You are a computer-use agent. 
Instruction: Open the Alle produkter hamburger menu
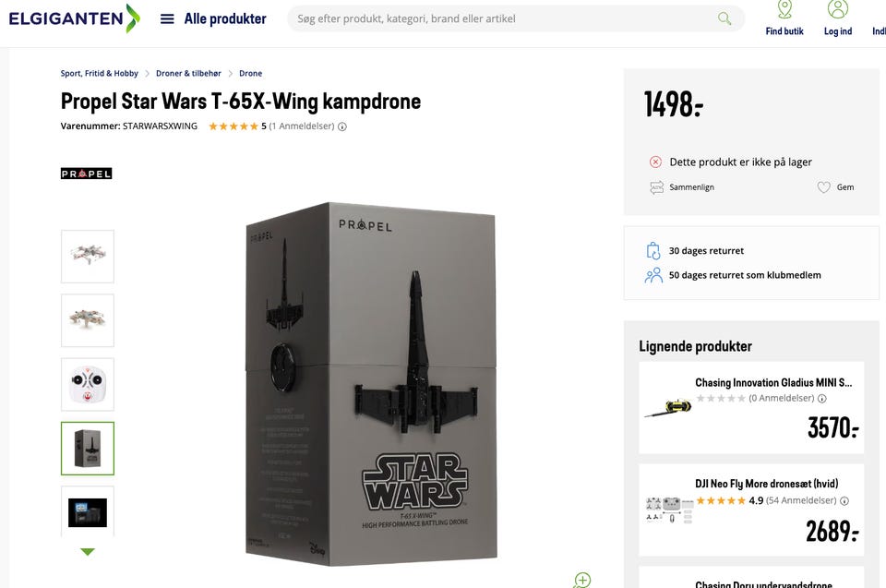pyautogui.click(x=167, y=18)
